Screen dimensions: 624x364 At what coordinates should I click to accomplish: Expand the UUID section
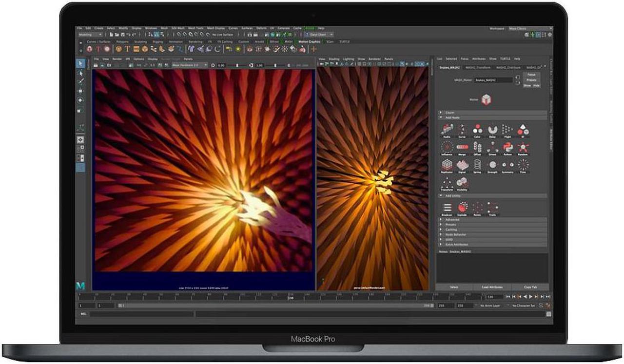coord(492,239)
